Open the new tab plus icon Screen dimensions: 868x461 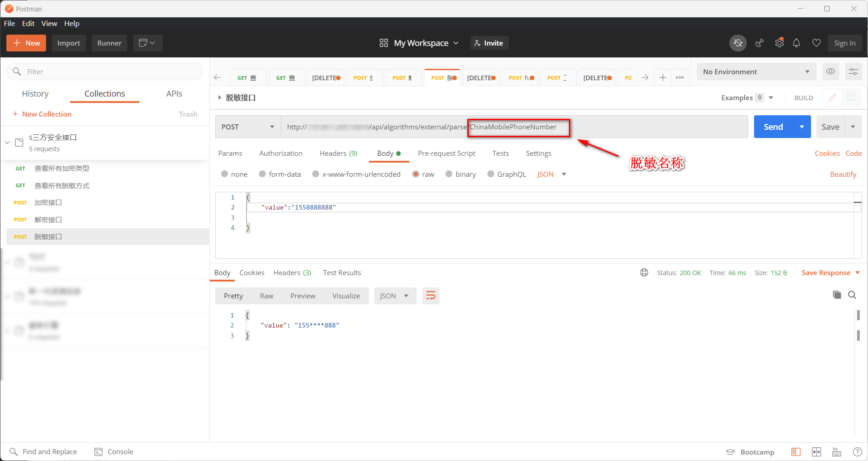663,78
